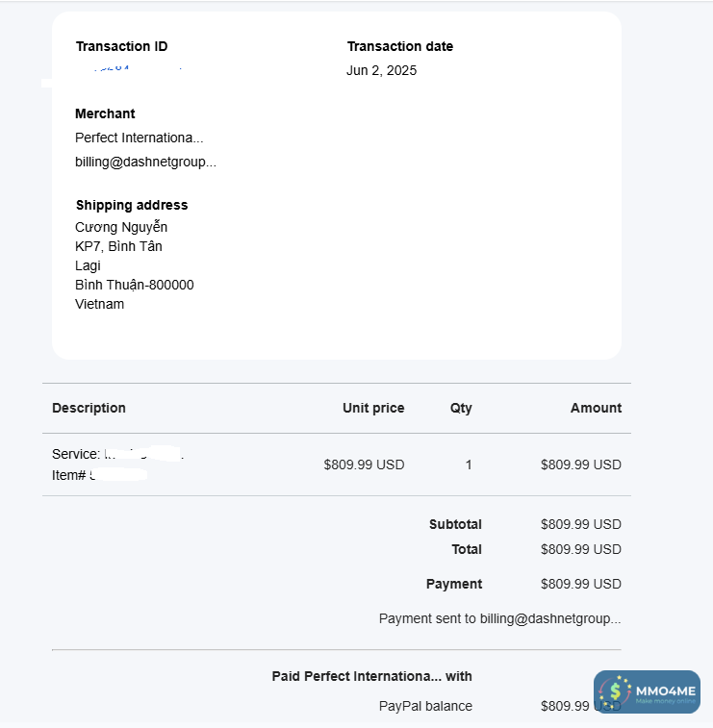Click the merchant email billing@dashnetgroup under Merchant
713x728 pixels.
point(145,162)
